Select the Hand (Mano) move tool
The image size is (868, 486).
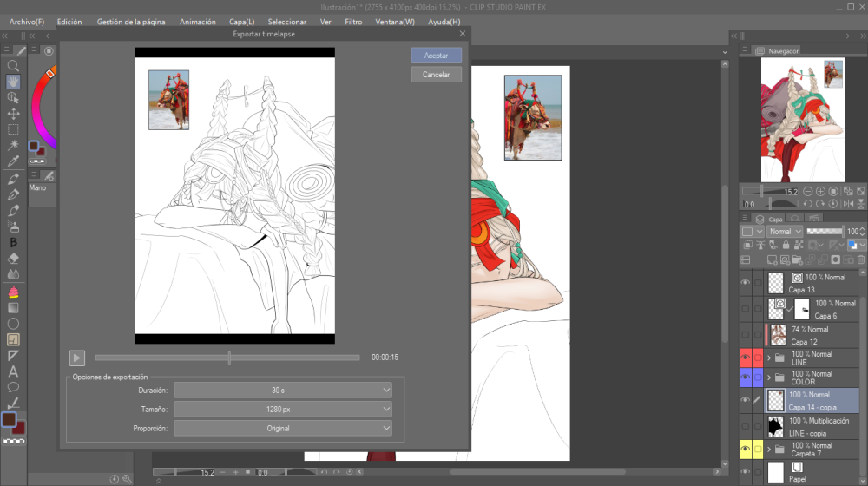[13, 82]
